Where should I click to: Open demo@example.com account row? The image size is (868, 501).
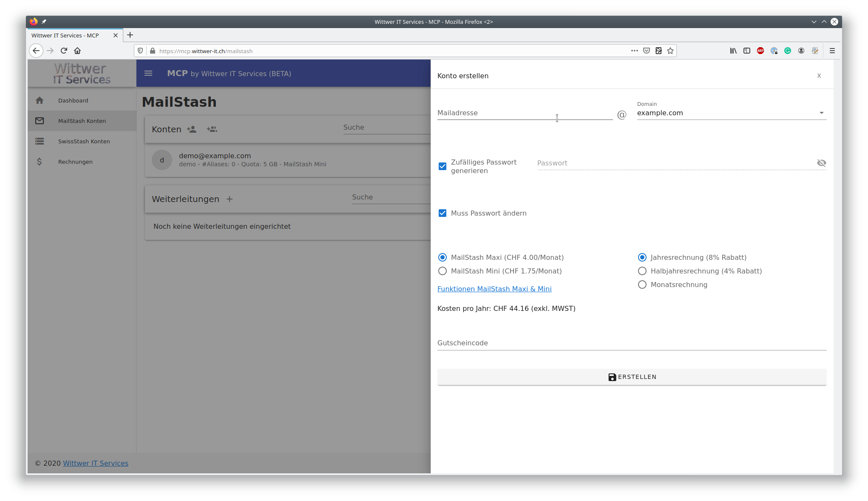pyautogui.click(x=288, y=160)
